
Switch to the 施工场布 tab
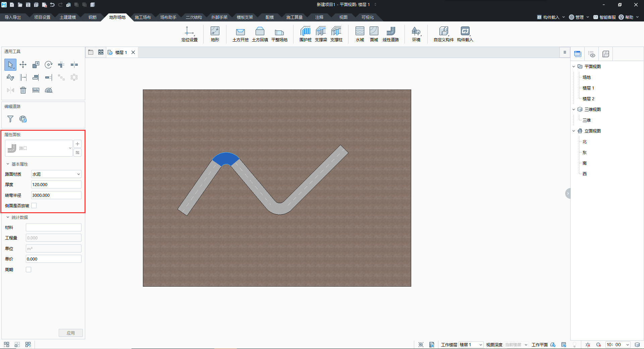coord(143,17)
